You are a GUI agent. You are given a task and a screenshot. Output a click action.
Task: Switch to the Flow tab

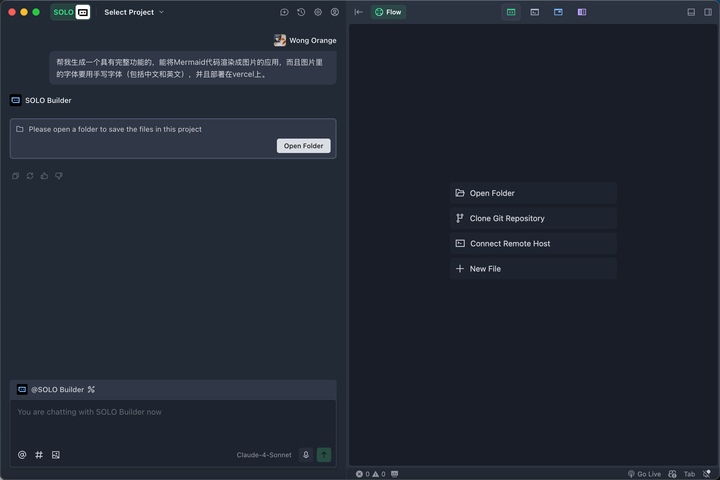(388, 12)
